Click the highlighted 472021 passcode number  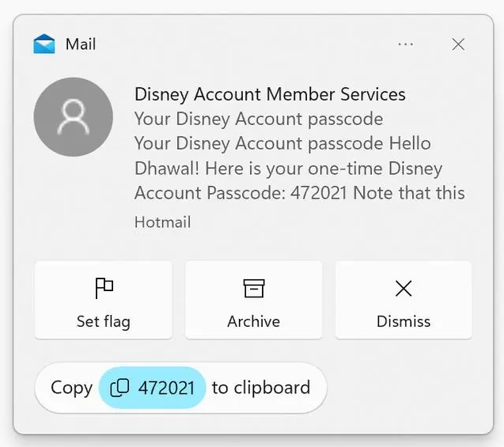tap(166, 388)
